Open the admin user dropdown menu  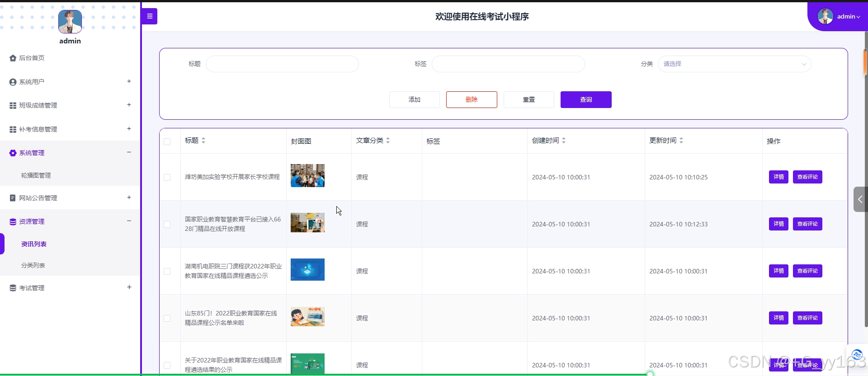pyautogui.click(x=849, y=16)
